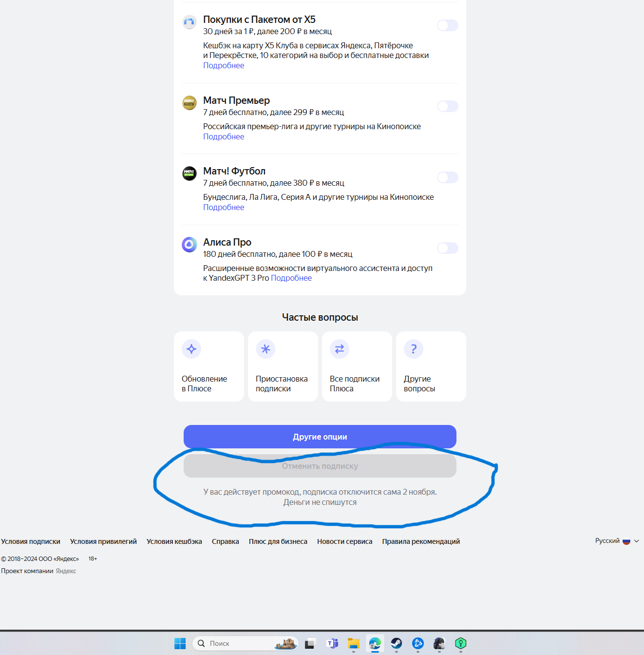This screenshot has width=644, height=655.
Task: Open Условия кешбэка footer link
Action: (174, 541)
